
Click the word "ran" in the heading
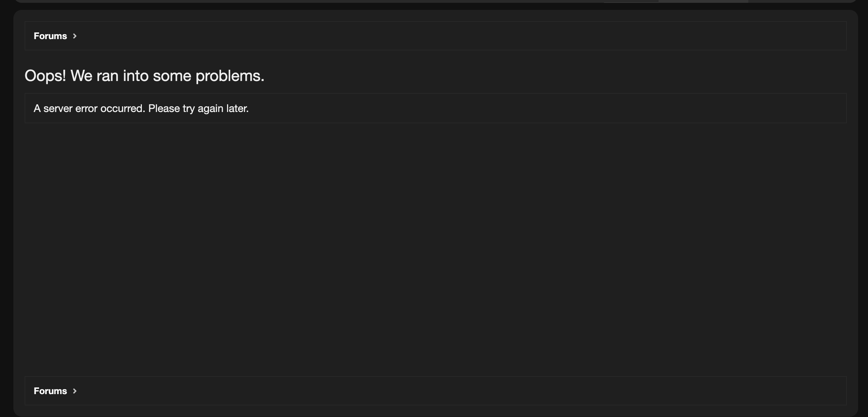107,76
